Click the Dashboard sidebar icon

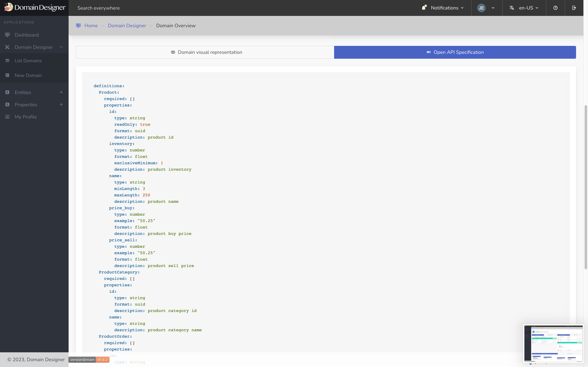click(x=8, y=35)
